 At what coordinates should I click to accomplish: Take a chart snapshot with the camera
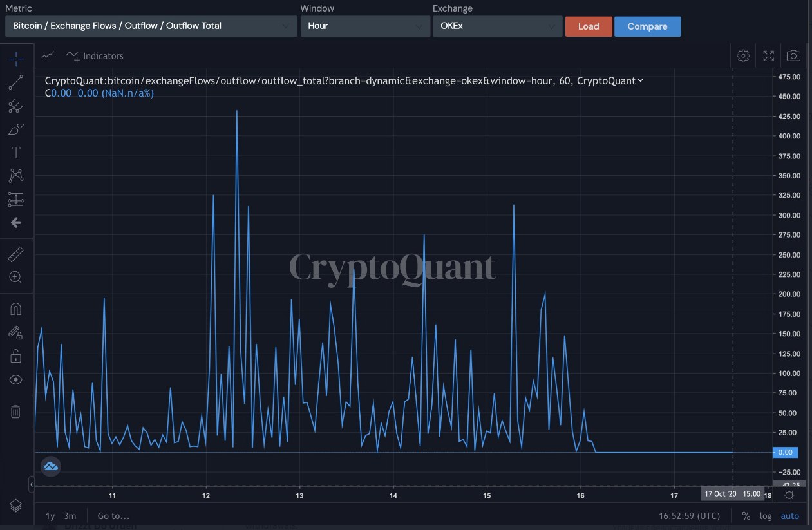pos(794,56)
